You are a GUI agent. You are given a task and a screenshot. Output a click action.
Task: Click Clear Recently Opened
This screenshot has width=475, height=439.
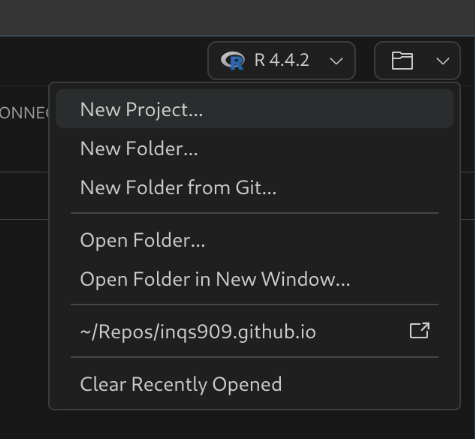tap(255, 384)
